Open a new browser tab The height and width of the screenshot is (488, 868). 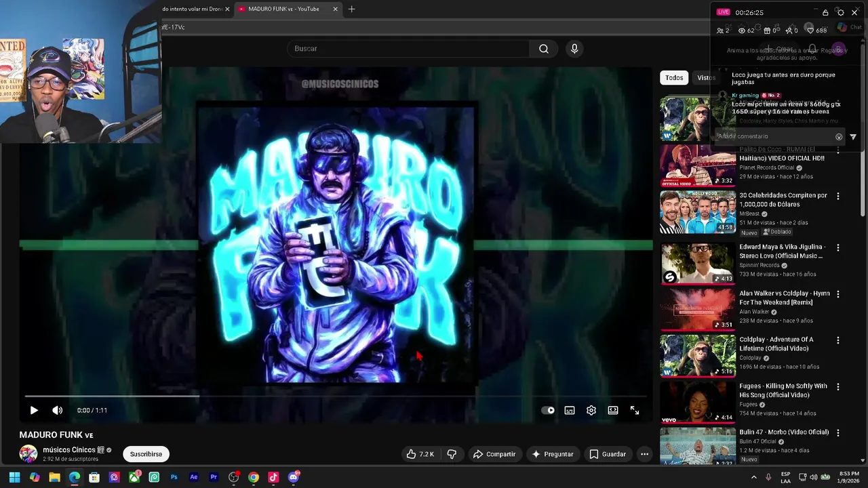351,9
